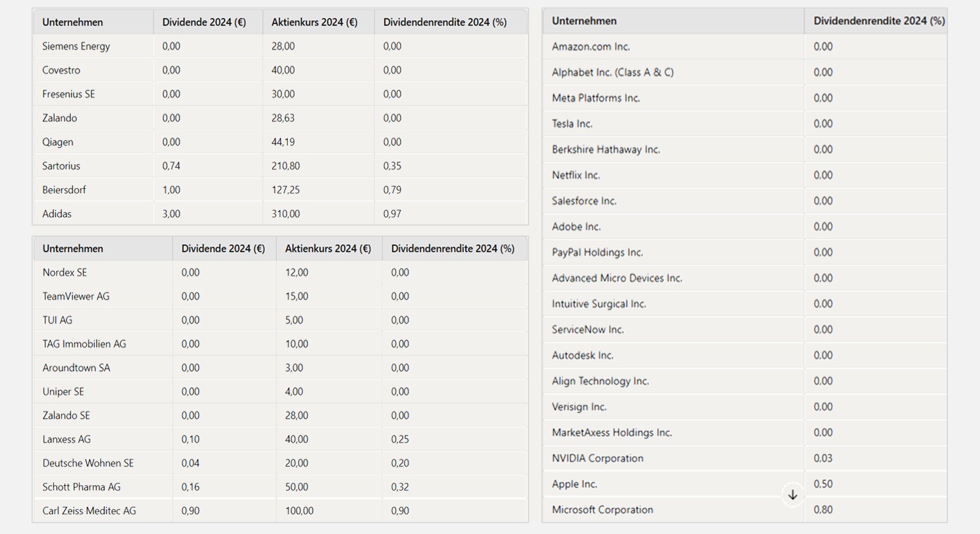The image size is (980, 534).
Task: Click Microsoft Corporation row name
Action: click(602, 510)
